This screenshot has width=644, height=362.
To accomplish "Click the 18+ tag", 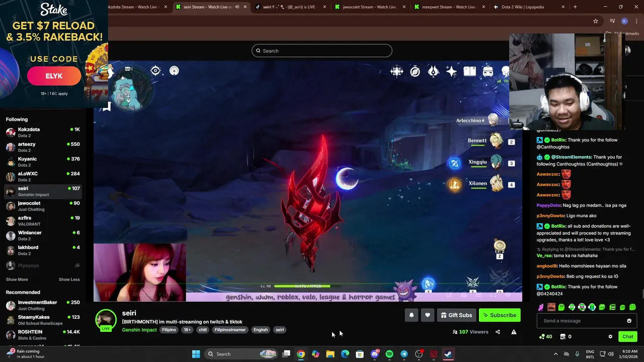I will (187, 330).
